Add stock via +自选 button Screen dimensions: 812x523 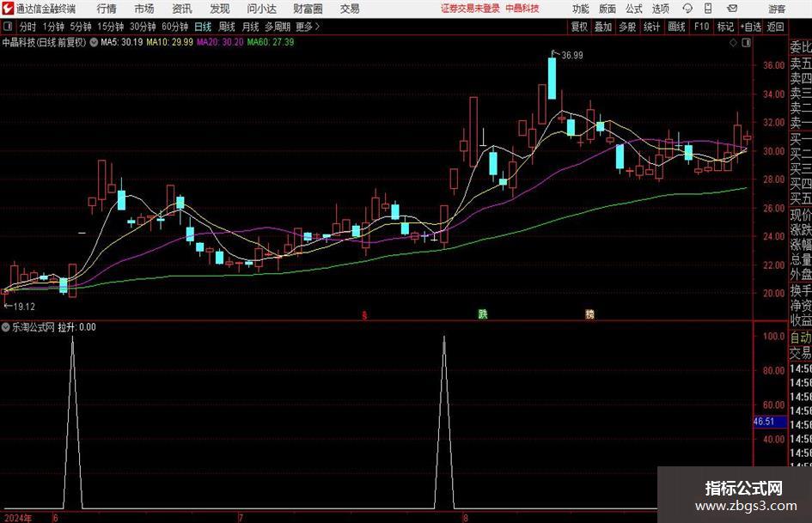750,27
